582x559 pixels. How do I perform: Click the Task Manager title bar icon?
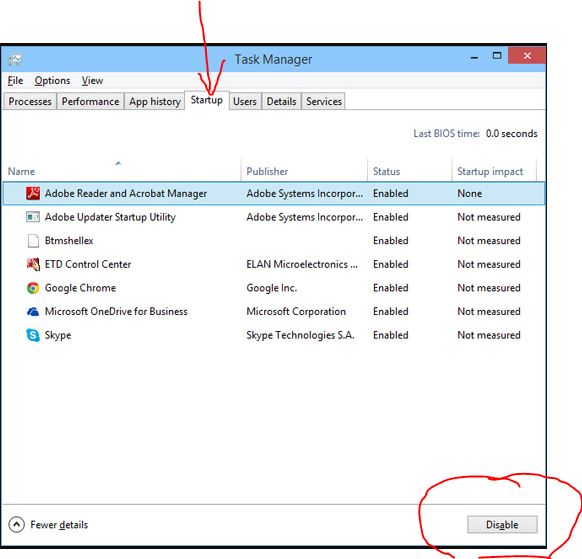pos(16,59)
